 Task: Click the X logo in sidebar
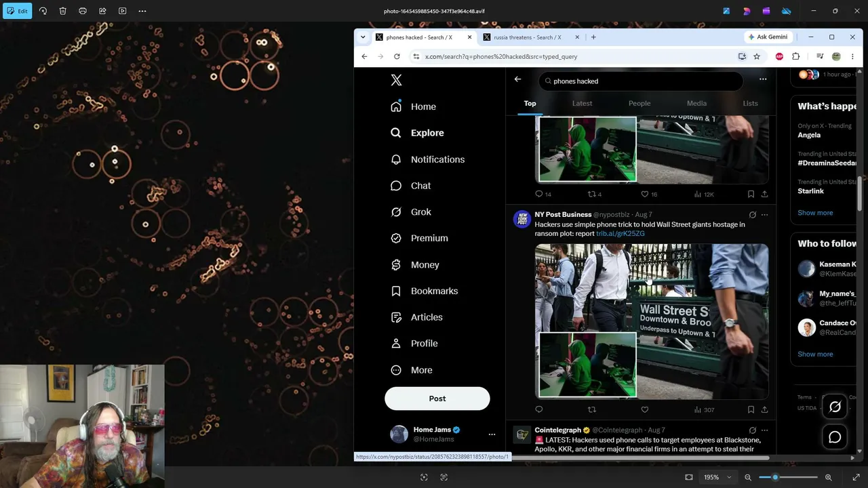tap(397, 80)
